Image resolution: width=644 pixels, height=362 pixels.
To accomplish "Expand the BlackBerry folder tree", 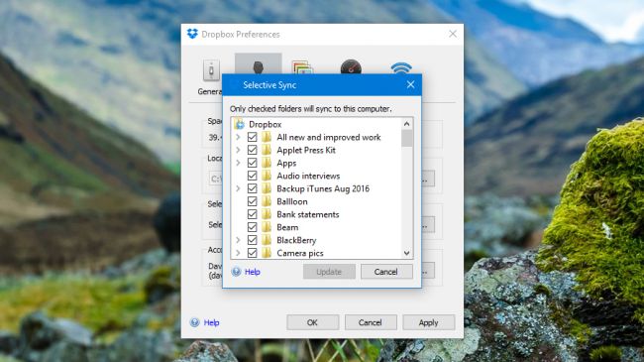I will point(238,240).
